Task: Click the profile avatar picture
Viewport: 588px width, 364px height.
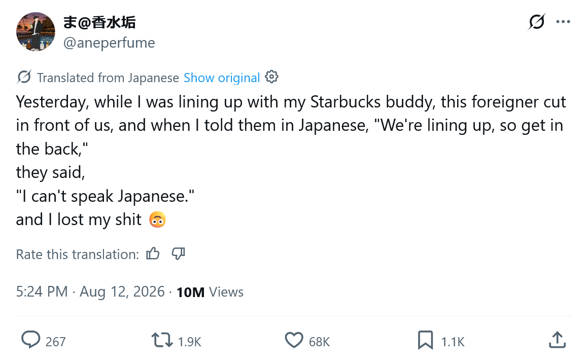Action: click(36, 31)
